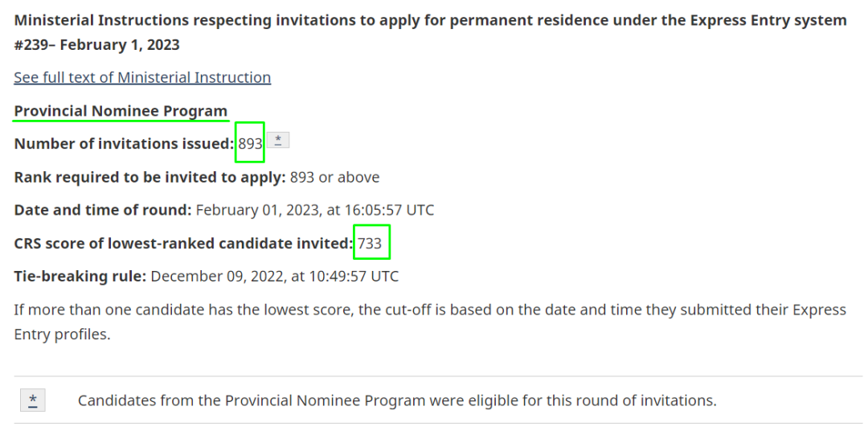Screen dimensions: 868x431
Task: Click the "Tie-breaking rule" label
Action: [x=80, y=277]
